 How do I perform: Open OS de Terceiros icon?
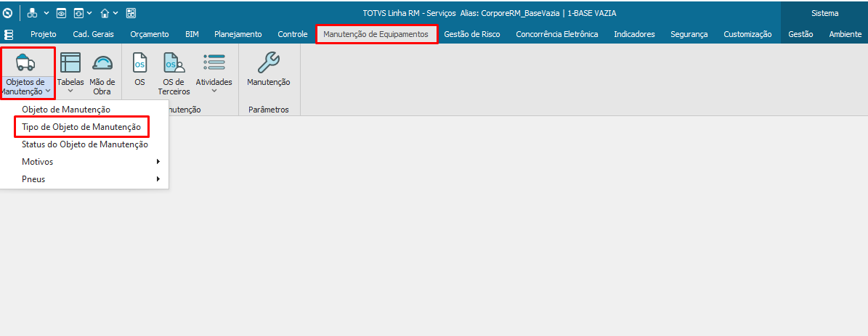[x=174, y=62]
